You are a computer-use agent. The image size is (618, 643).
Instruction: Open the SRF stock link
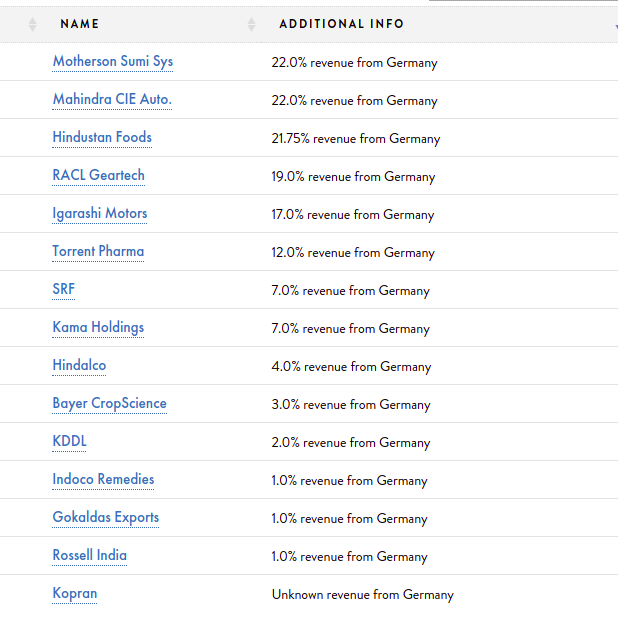64,290
